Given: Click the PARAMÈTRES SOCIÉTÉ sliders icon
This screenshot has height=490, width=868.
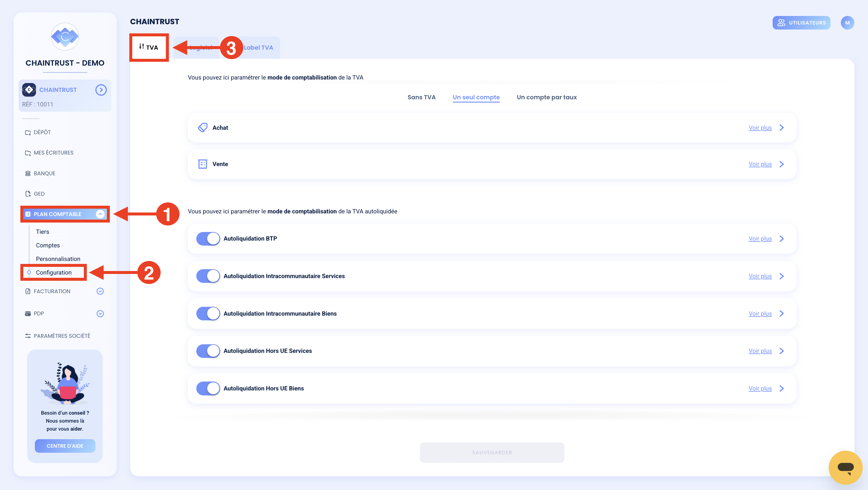Looking at the screenshot, I should [28, 336].
